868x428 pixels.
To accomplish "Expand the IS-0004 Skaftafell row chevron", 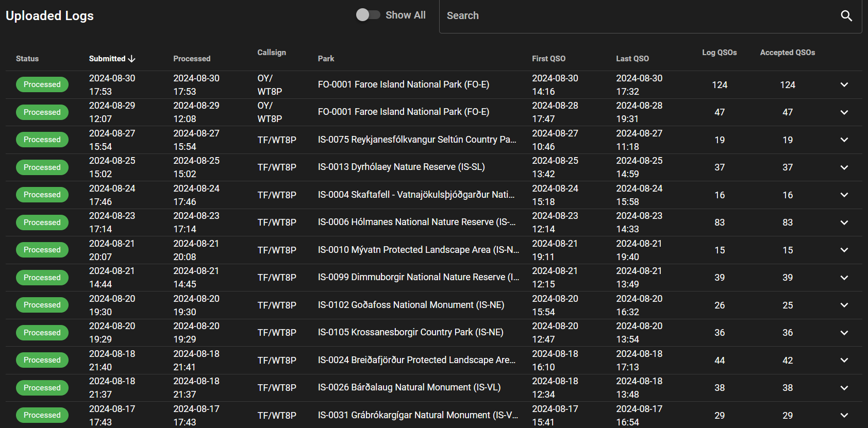I will [844, 195].
